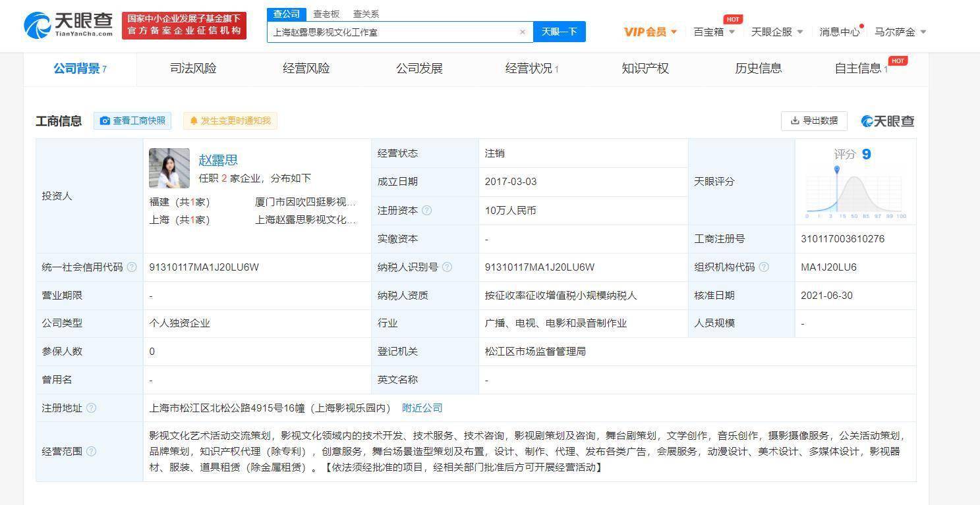Switch to the 经营风险 tab

pos(306,68)
